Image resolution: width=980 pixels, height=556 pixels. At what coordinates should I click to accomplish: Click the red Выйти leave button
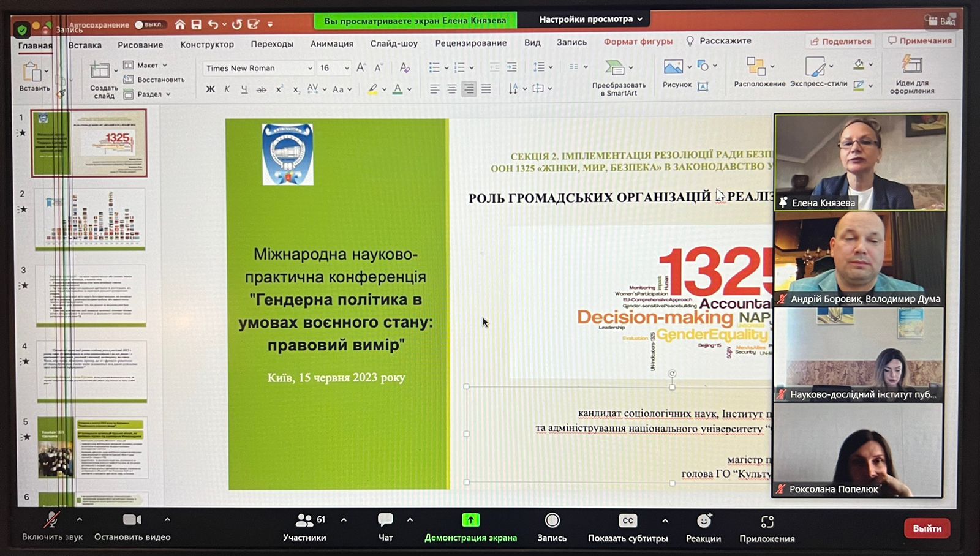point(927,528)
